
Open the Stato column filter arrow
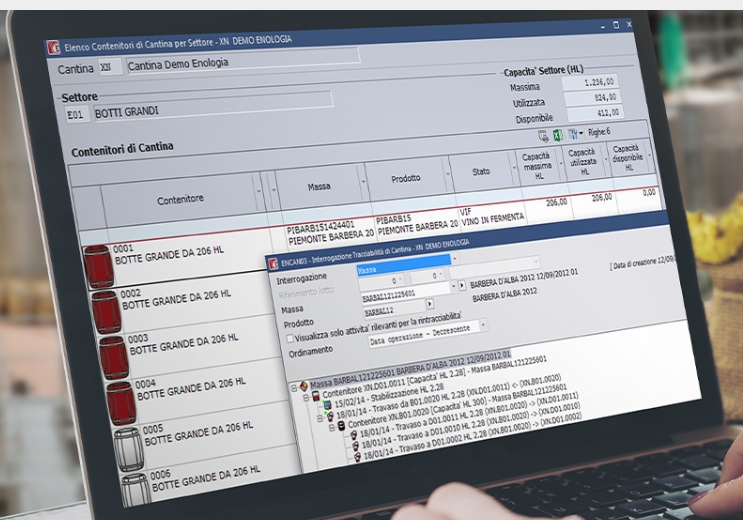[514, 168]
